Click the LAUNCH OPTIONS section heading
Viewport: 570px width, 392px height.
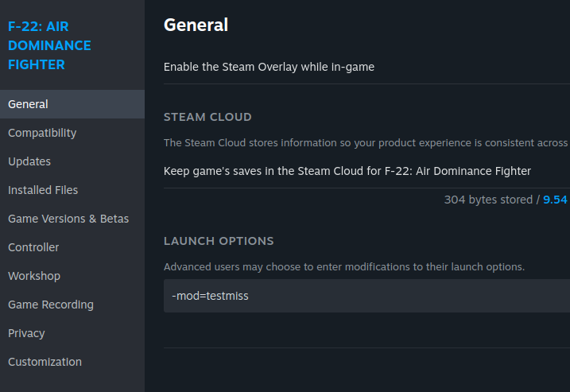coord(219,241)
